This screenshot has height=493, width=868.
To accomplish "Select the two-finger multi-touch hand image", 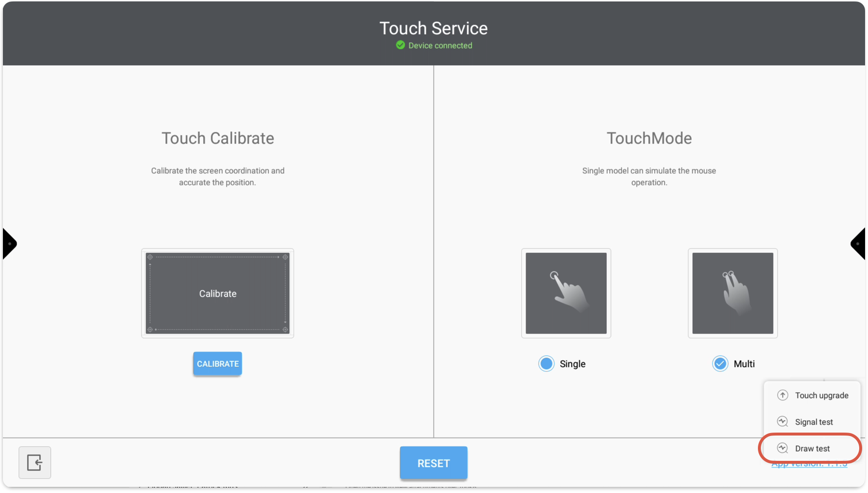I will point(733,293).
